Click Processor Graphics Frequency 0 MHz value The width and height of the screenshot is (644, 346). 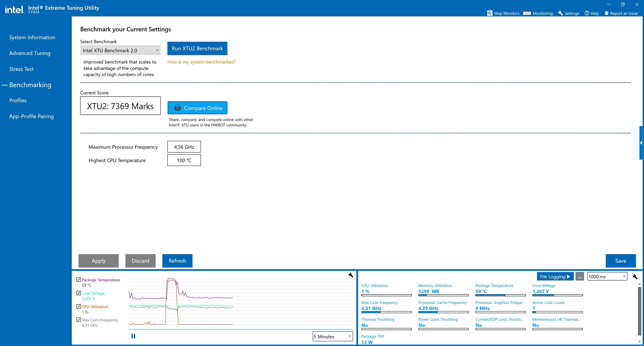tap(483, 308)
